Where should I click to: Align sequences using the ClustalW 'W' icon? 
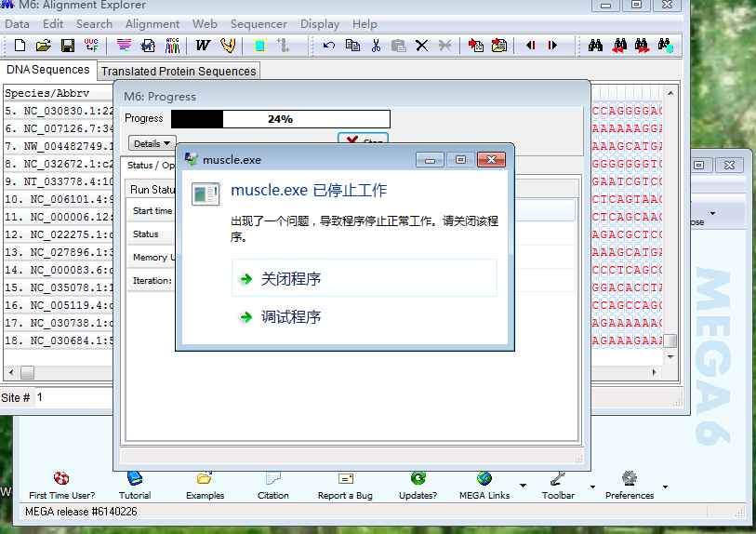tap(203, 46)
